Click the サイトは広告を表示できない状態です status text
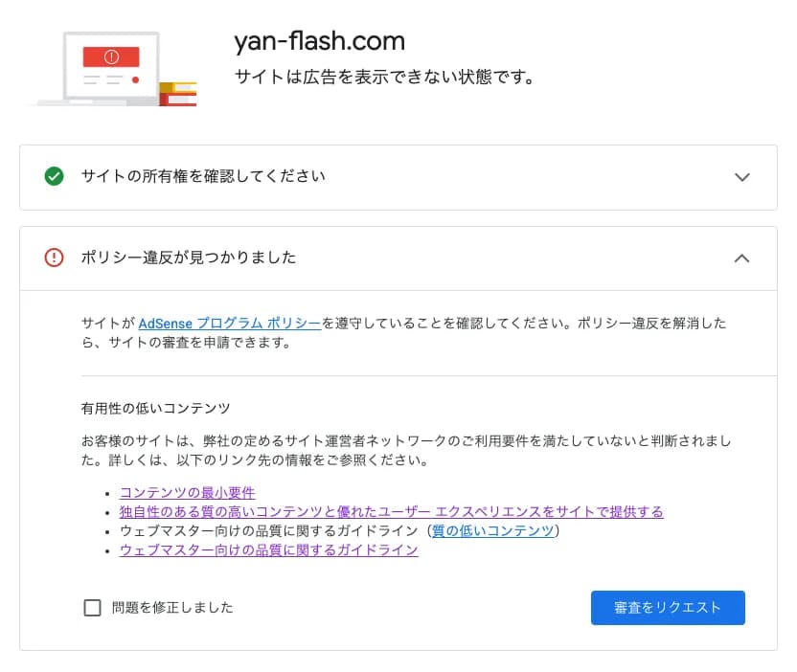Screen dimensions: 797x672 coord(384,77)
